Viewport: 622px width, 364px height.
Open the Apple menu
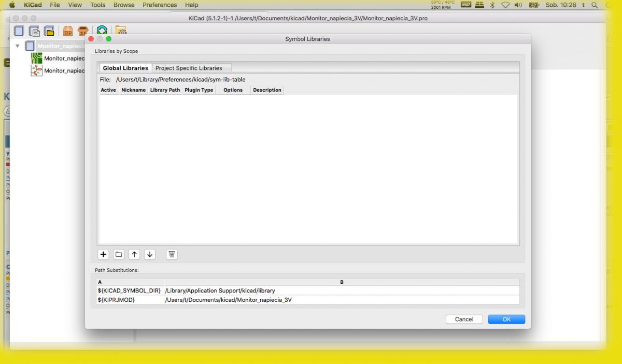11,5
